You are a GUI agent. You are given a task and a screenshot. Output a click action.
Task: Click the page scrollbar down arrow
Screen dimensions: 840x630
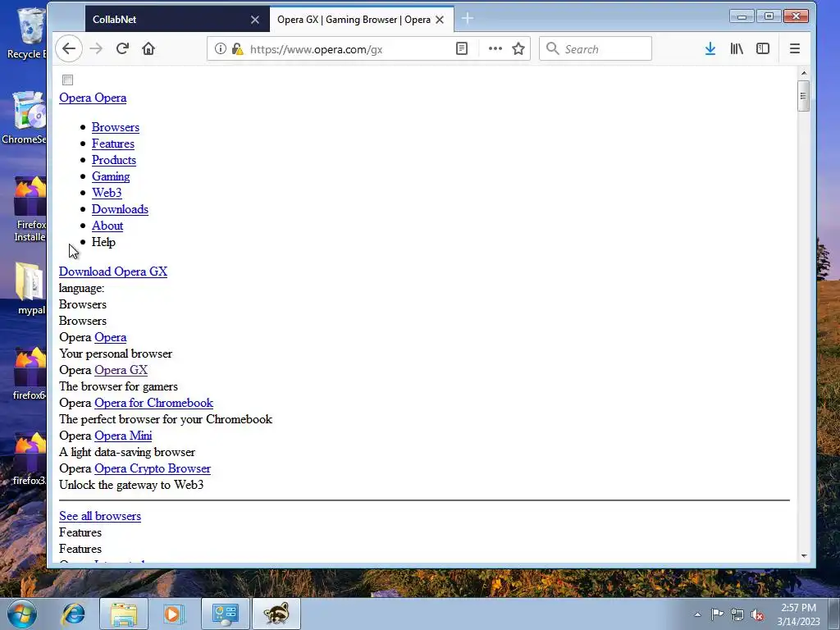pos(804,555)
